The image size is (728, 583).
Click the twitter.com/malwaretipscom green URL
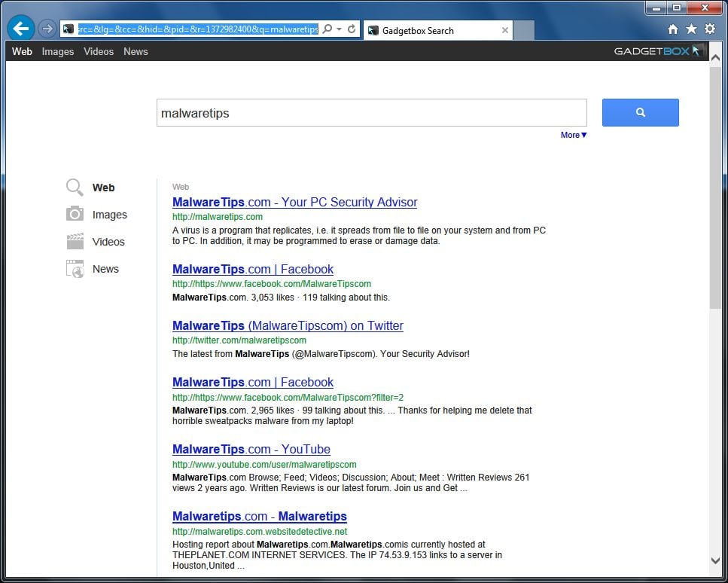point(239,340)
